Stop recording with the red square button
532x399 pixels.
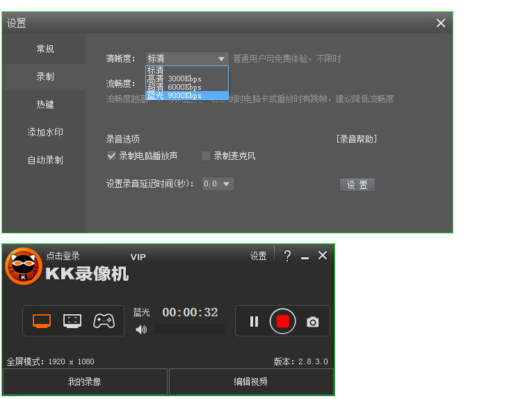pos(282,321)
